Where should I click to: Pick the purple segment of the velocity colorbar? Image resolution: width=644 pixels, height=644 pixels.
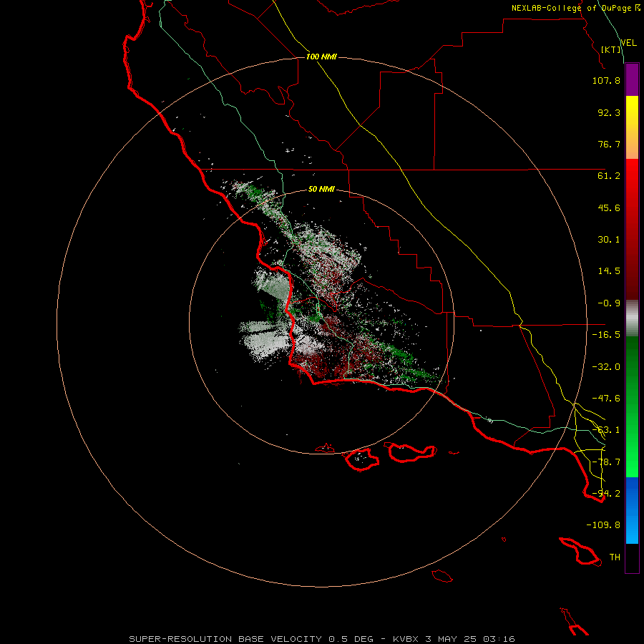point(632,79)
